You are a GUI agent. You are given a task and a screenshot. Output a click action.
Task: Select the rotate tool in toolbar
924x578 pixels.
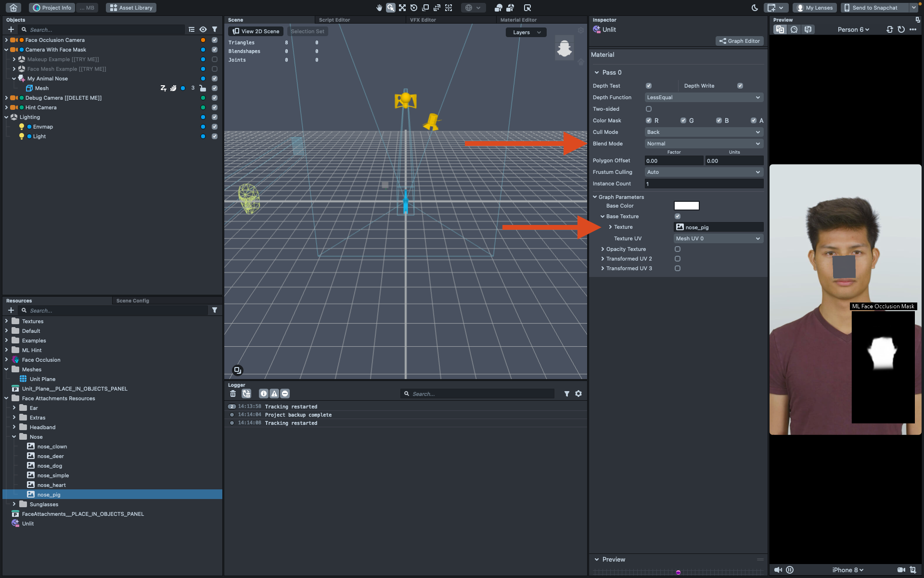[414, 8]
